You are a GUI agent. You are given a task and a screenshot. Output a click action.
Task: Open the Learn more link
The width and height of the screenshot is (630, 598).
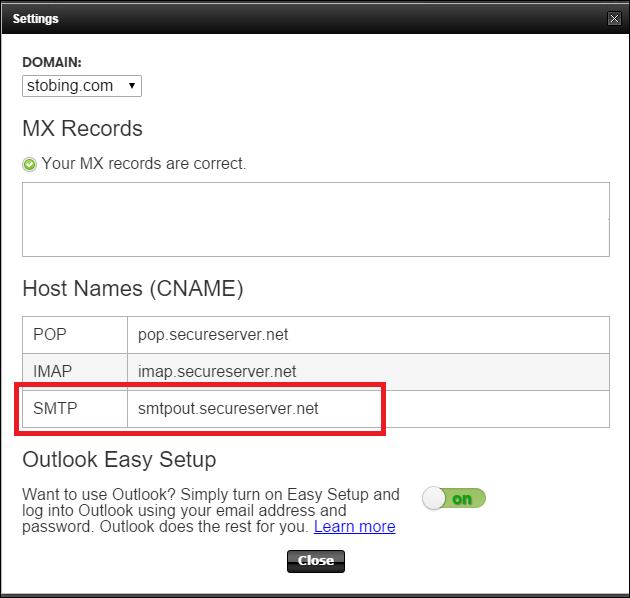354,526
